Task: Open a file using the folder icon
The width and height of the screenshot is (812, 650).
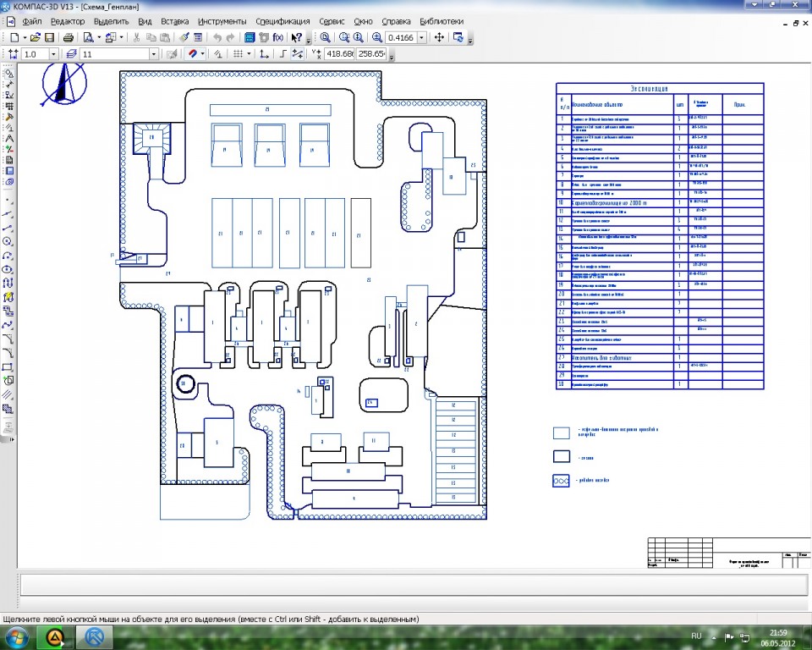Action: [x=36, y=37]
